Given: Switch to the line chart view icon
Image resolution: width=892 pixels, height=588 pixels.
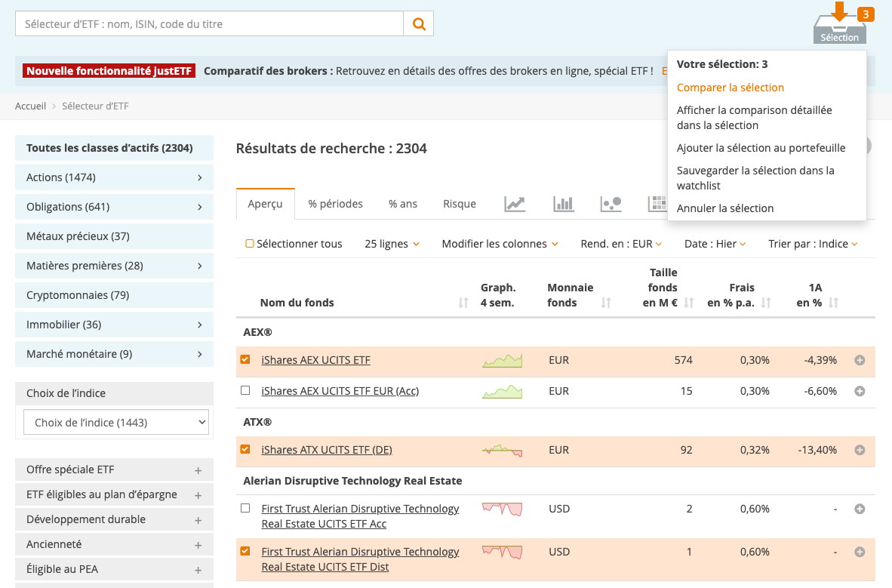Looking at the screenshot, I should [x=515, y=204].
